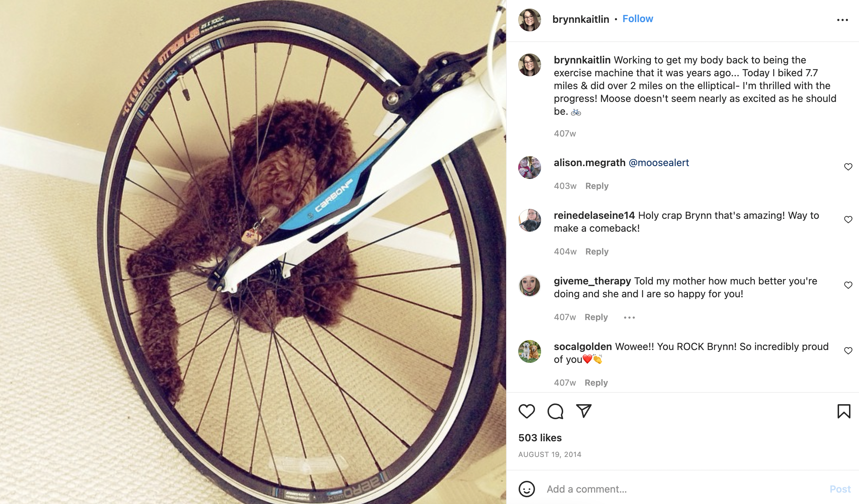859x504 pixels.
Task: Save post with bookmark icon
Action: pos(844,411)
